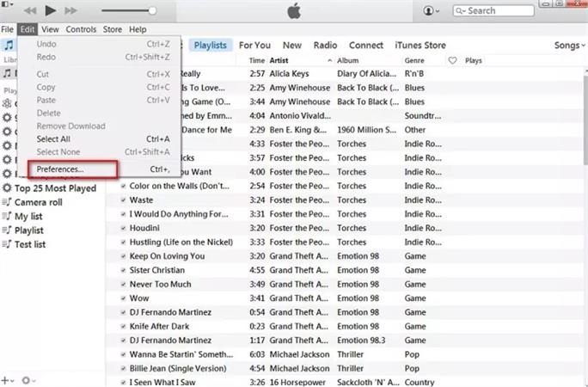Toggle sort arrow in the Artist column

[329, 60]
